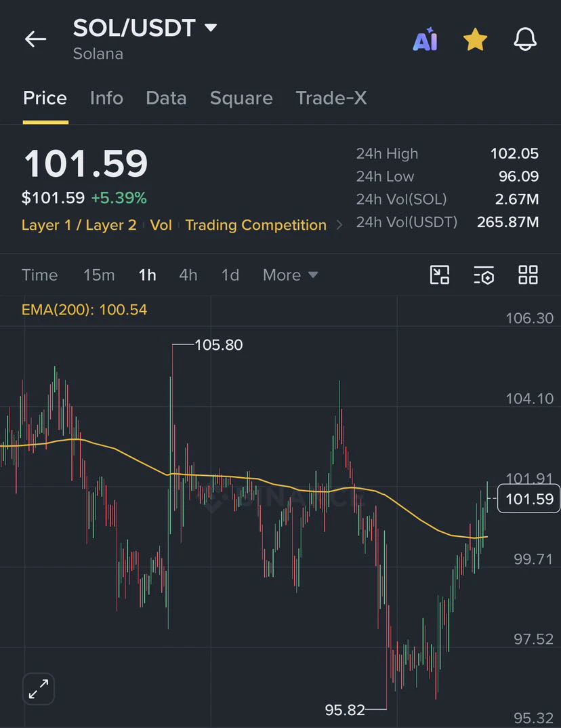Tap the large 101.59 last price
The image size is (561, 728).
[x=86, y=164]
